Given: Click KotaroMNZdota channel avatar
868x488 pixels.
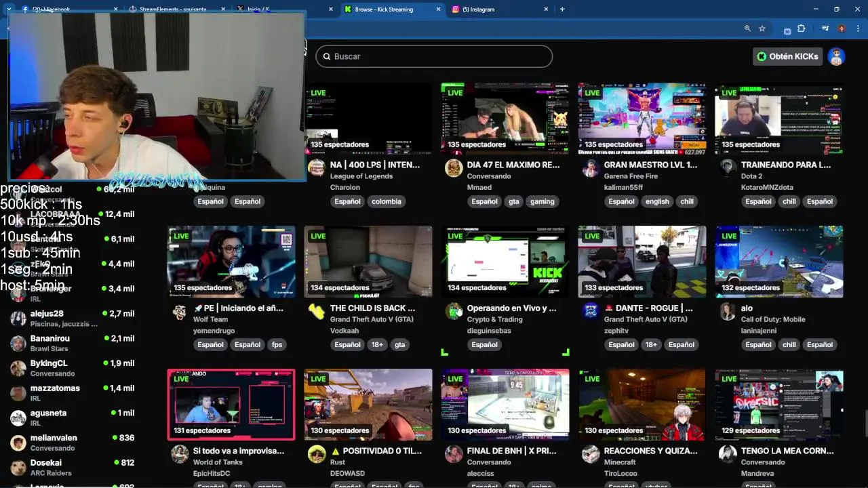Looking at the screenshot, I should 728,168.
